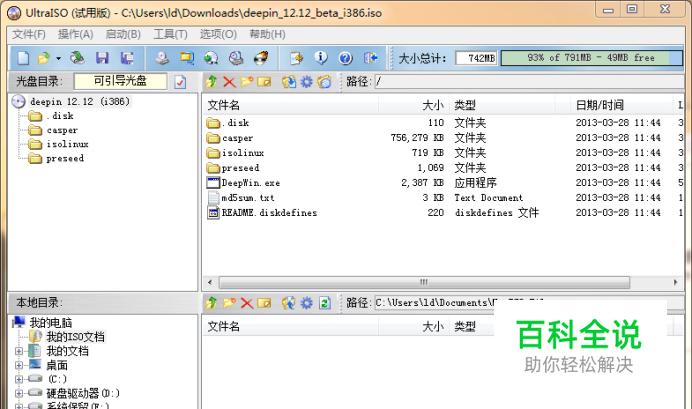Create new folder in local pane
Viewport: 692px width, 409px height.
tap(229, 303)
